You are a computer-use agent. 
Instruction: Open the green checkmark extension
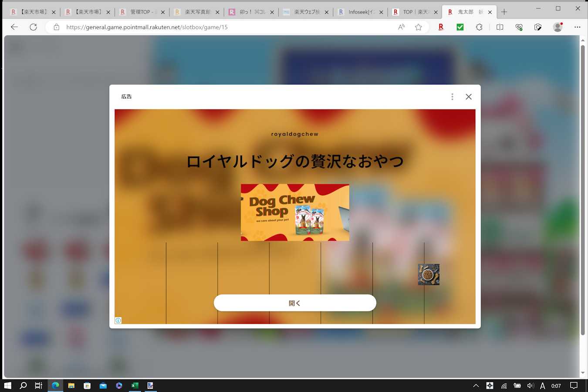click(x=460, y=27)
